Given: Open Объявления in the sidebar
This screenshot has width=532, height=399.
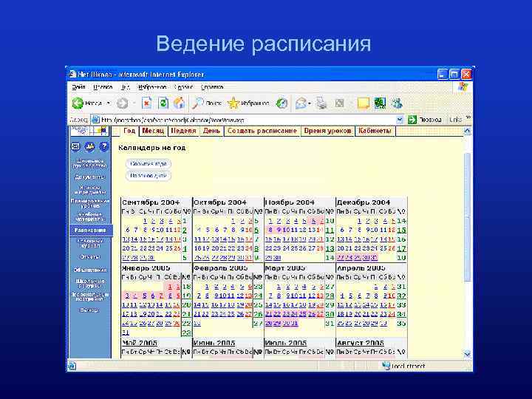Looking at the screenshot, I should 90,270.
